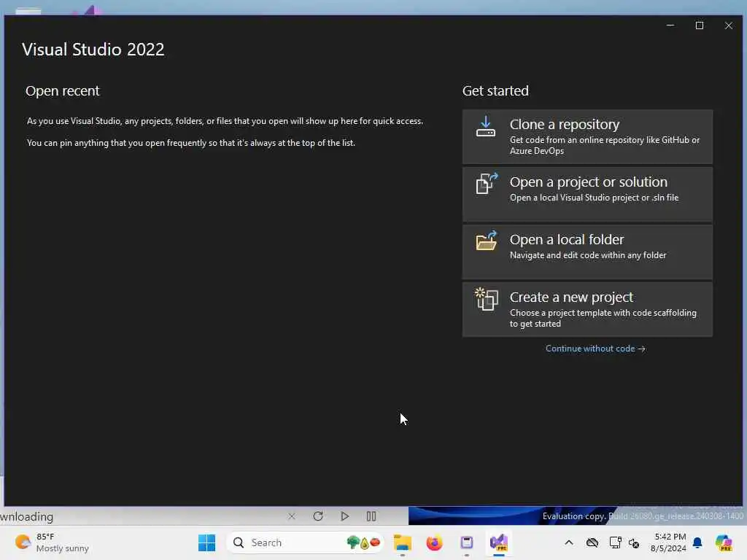Click the 'Open recent' heading
Image resolution: width=747 pixels, height=560 pixels.
tap(63, 91)
